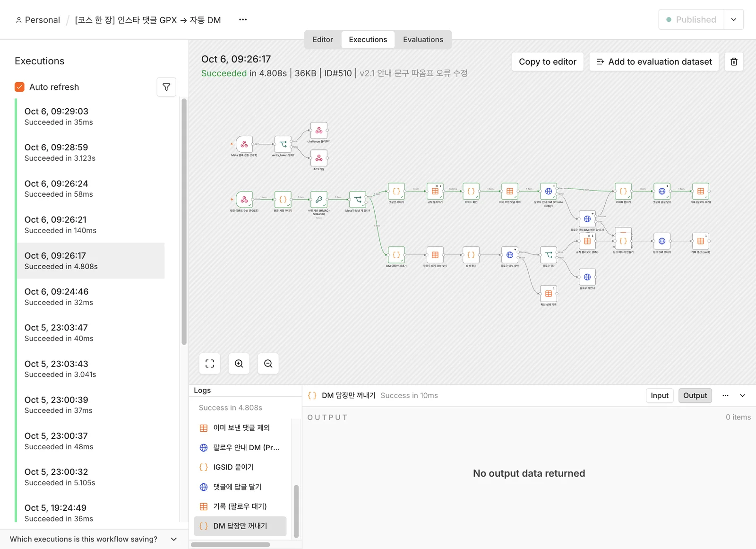This screenshot has width=756, height=549.
Task: Select the '요청 찾기' code node
Action: [471, 255]
